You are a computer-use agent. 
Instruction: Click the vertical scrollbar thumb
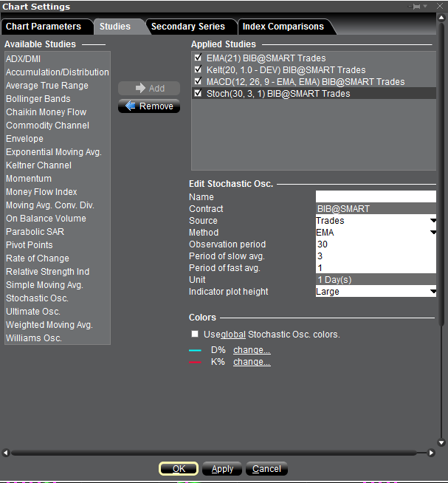[x=441, y=174]
